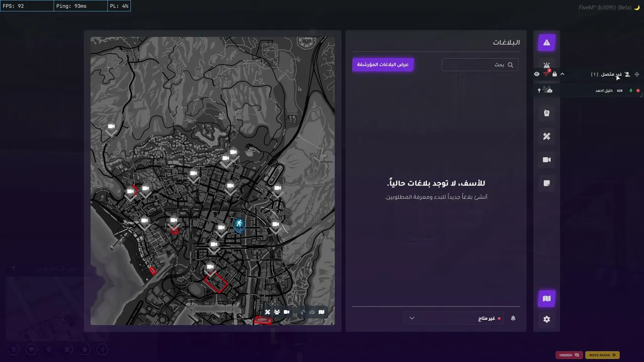Click the pin icon in خليل احمد row

coord(539,90)
